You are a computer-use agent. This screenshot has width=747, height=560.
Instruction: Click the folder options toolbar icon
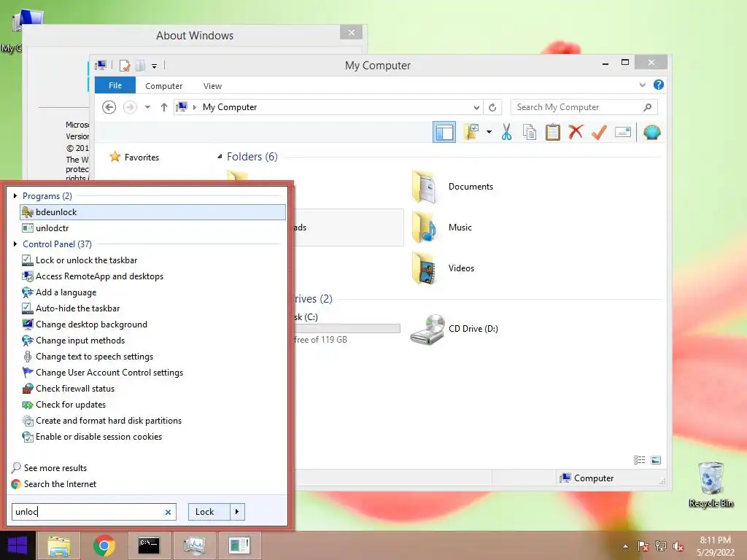[471, 132]
